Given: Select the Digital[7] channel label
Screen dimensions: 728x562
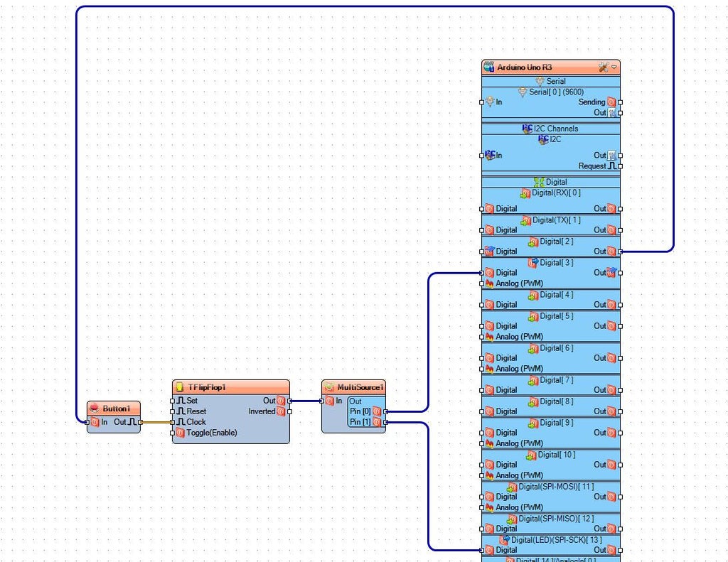Looking at the screenshot, I should click(x=556, y=380).
